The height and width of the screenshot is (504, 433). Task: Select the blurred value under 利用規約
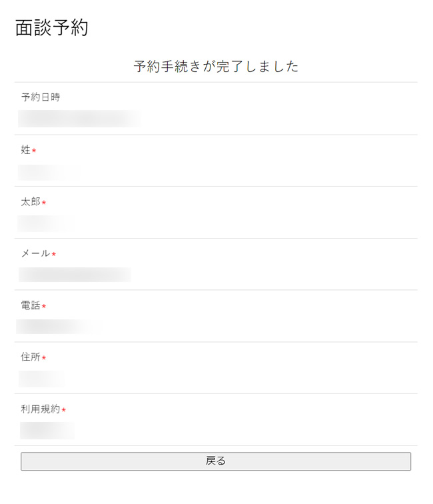coord(47,431)
